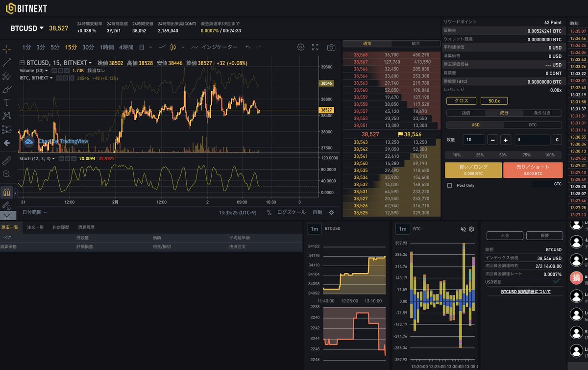Toggle percent scale with % button
This screenshot has width=588, height=370.
click(269, 212)
